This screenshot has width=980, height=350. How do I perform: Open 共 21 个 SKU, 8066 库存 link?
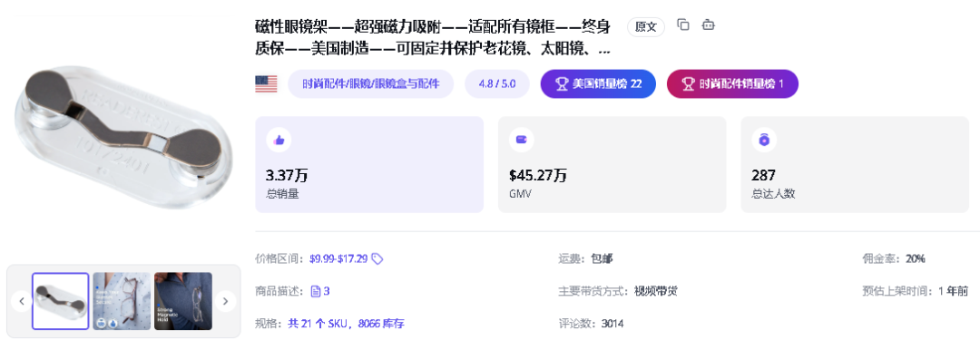pyautogui.click(x=346, y=324)
